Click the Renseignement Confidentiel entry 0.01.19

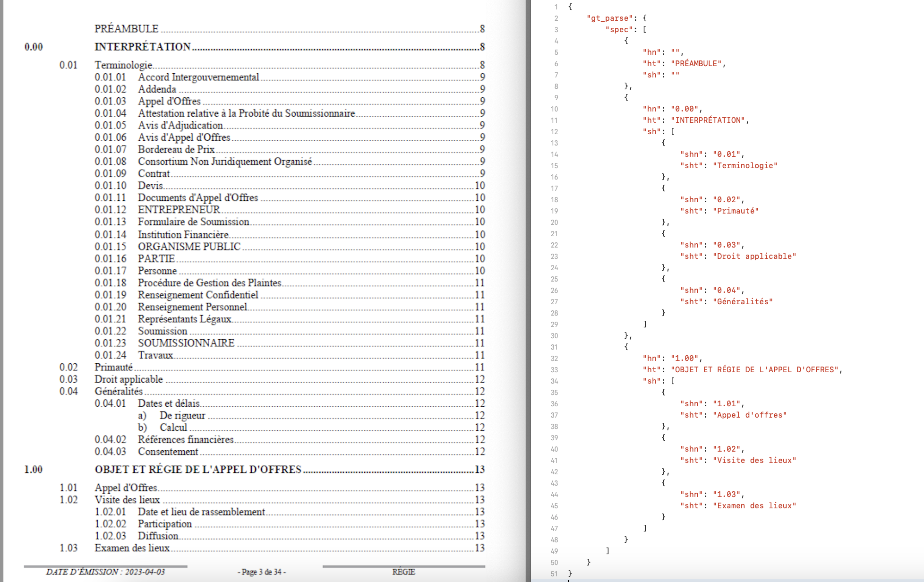pyautogui.click(x=198, y=295)
